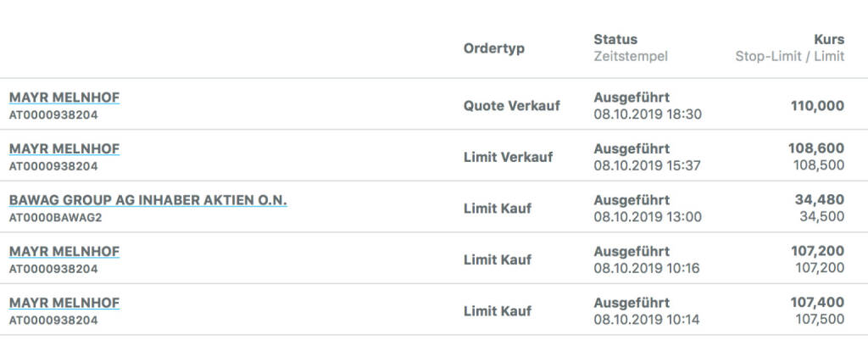The image size is (868, 346).
Task: Click the Kurs column header
Action: (827, 39)
